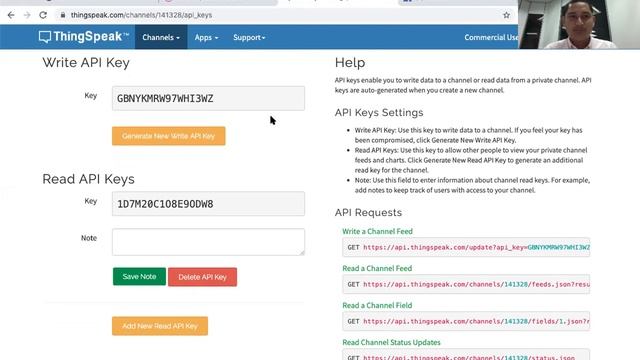
Task: Select the Read API Key field
Action: (208, 204)
